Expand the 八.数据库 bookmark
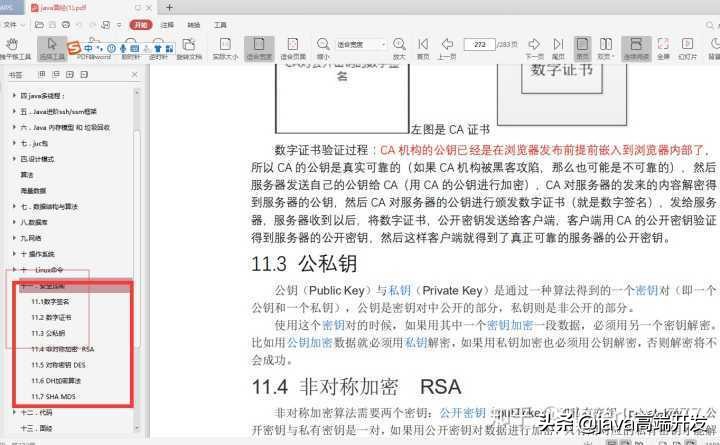 click(14, 222)
